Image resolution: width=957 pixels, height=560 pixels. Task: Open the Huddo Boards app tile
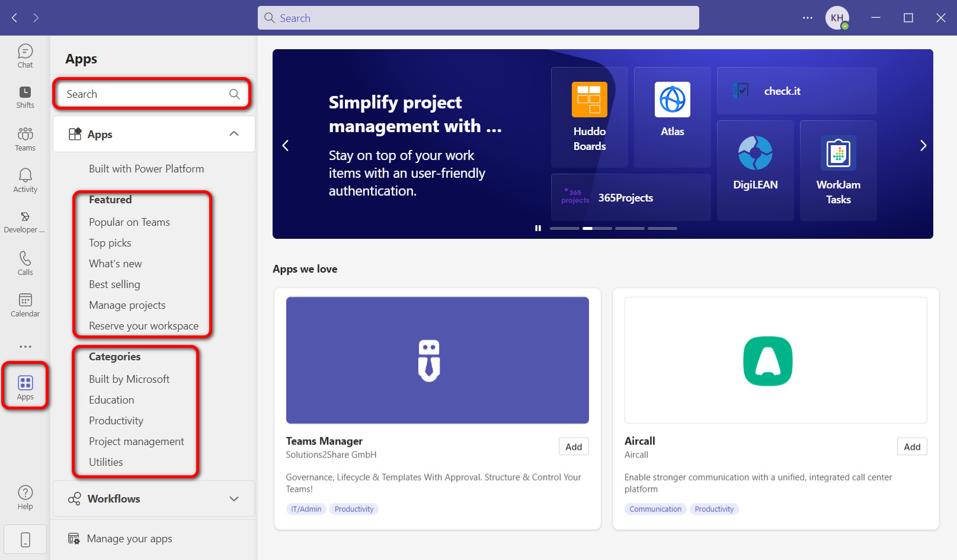(590, 117)
